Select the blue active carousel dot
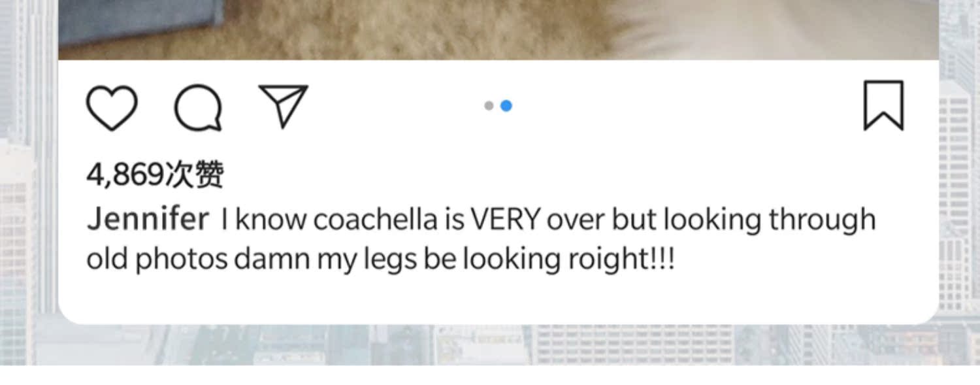The width and height of the screenshot is (980, 385). [x=506, y=106]
